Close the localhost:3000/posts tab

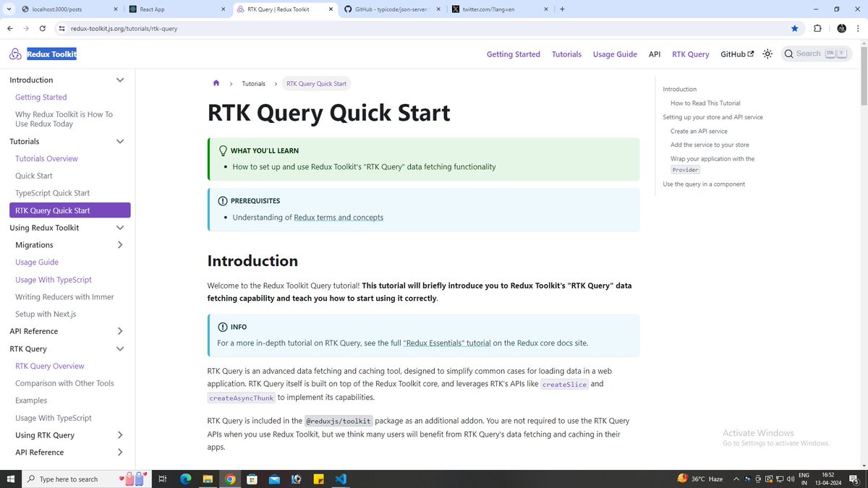point(115,9)
